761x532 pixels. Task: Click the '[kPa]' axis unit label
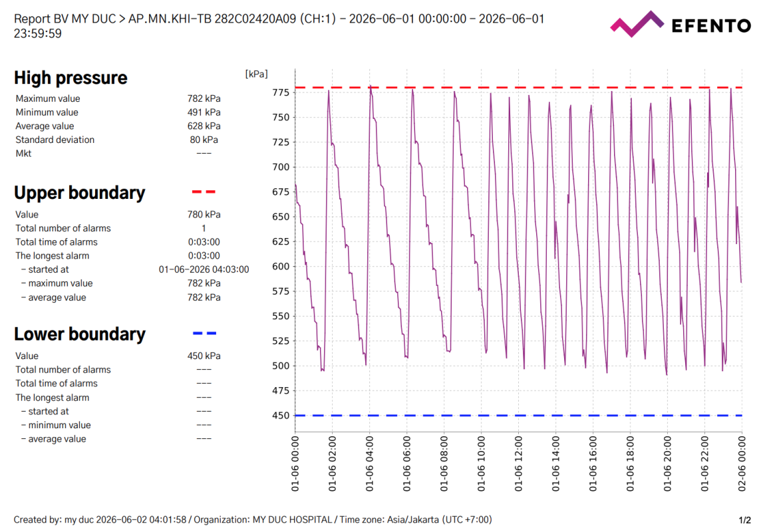[256, 74]
